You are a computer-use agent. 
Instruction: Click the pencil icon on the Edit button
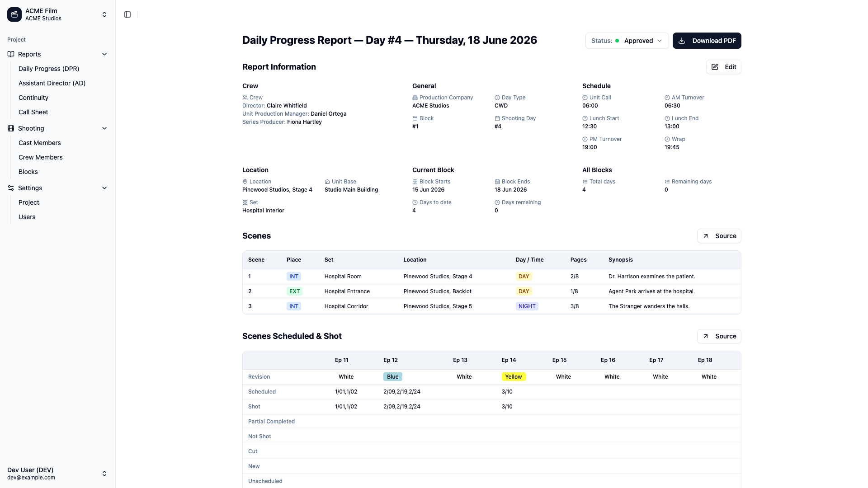coord(715,67)
